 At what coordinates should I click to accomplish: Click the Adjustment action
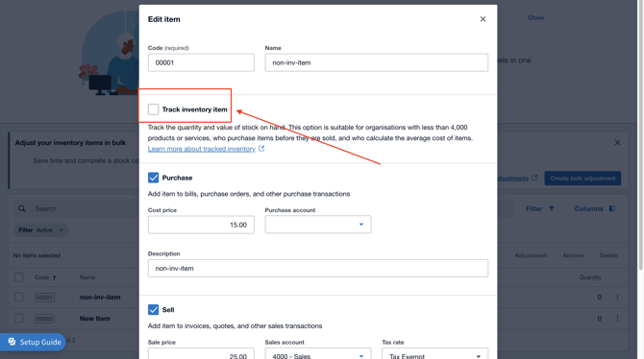(531, 255)
